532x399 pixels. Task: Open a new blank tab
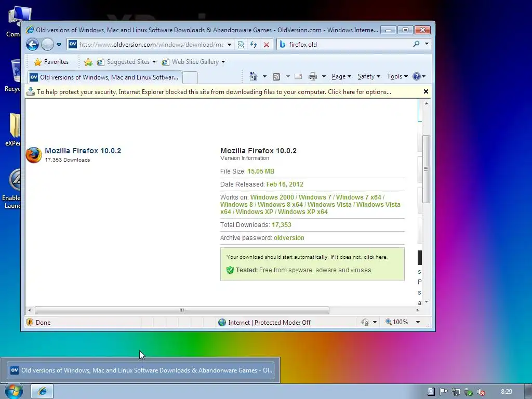[191, 77]
